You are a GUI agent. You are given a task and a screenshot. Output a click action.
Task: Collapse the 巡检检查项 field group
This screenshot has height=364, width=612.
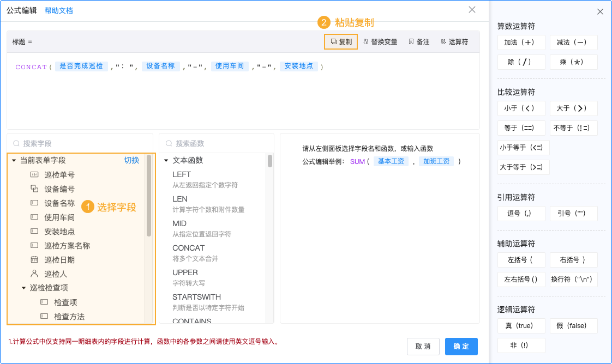tap(23, 288)
